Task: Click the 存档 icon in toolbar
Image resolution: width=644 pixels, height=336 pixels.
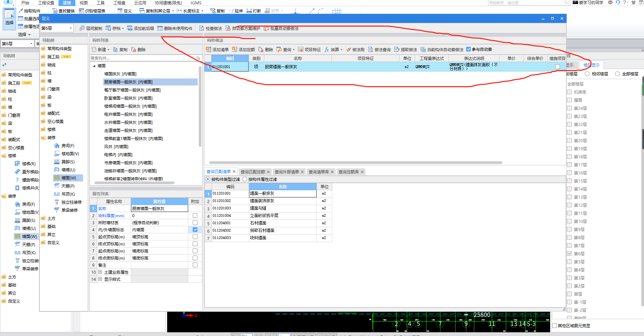Action: pyautogui.click(x=108, y=28)
